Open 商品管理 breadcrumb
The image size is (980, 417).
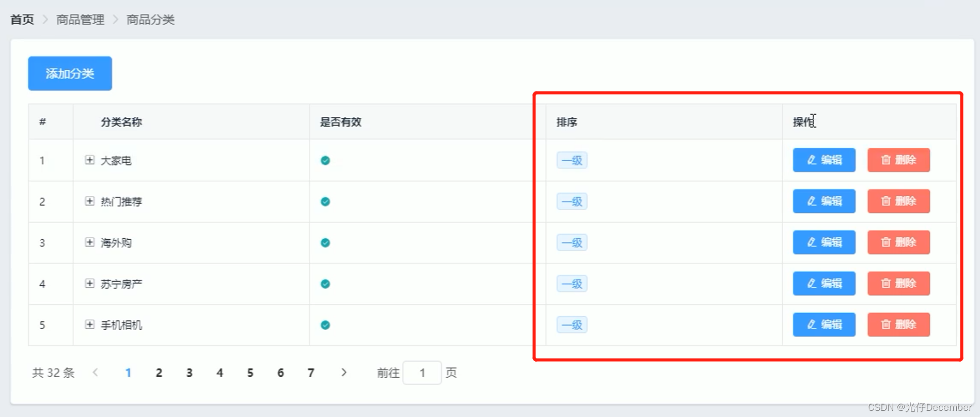click(80, 20)
